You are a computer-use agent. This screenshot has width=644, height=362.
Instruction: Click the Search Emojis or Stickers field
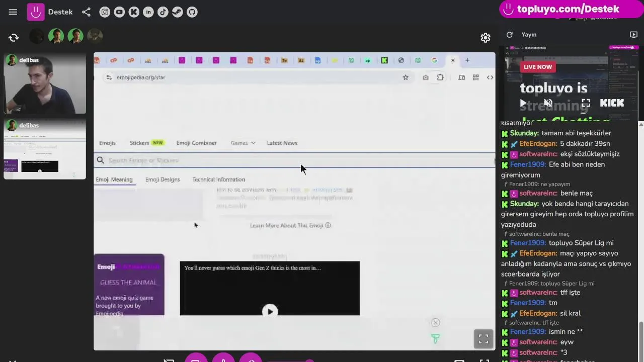[x=294, y=160]
